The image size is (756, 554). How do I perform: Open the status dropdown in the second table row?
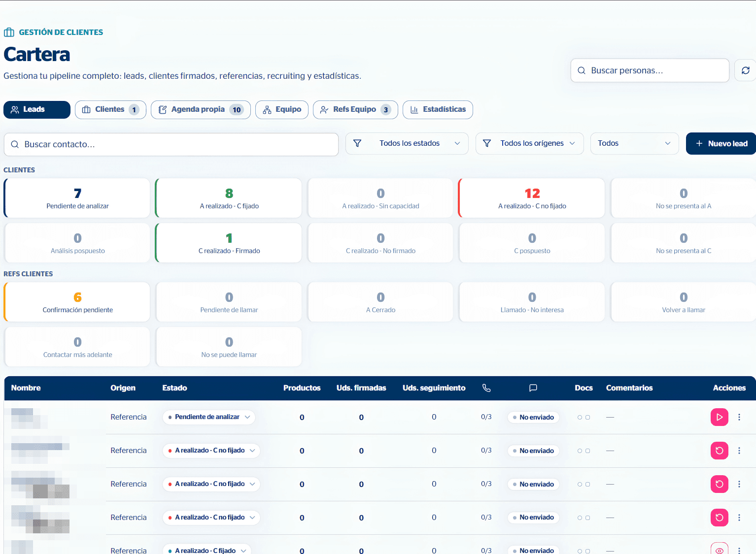click(x=211, y=451)
